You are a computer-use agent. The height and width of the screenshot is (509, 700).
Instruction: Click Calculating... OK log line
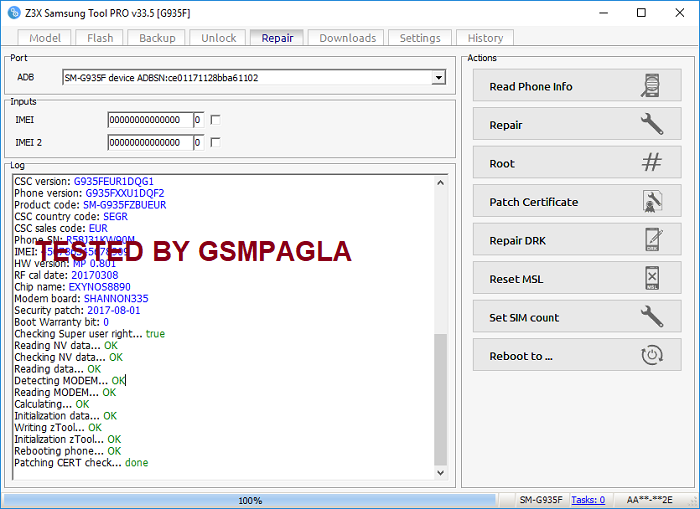[x=52, y=404]
